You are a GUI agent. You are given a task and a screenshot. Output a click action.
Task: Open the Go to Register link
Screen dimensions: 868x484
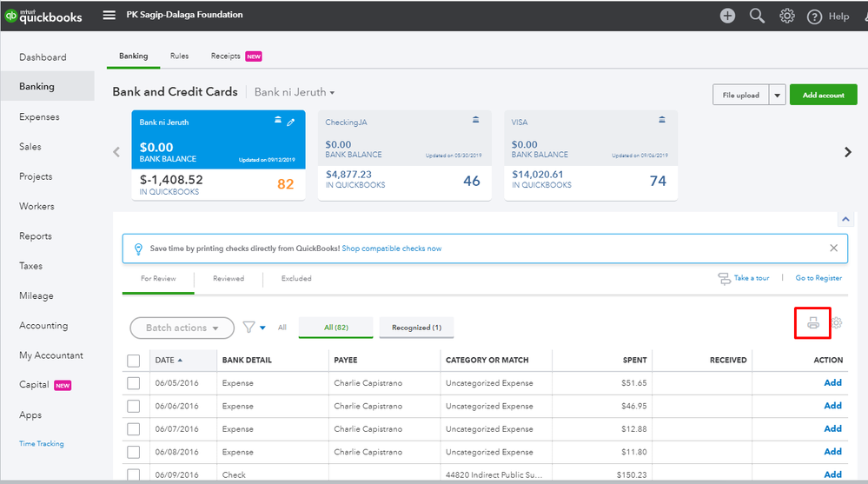pyautogui.click(x=818, y=278)
